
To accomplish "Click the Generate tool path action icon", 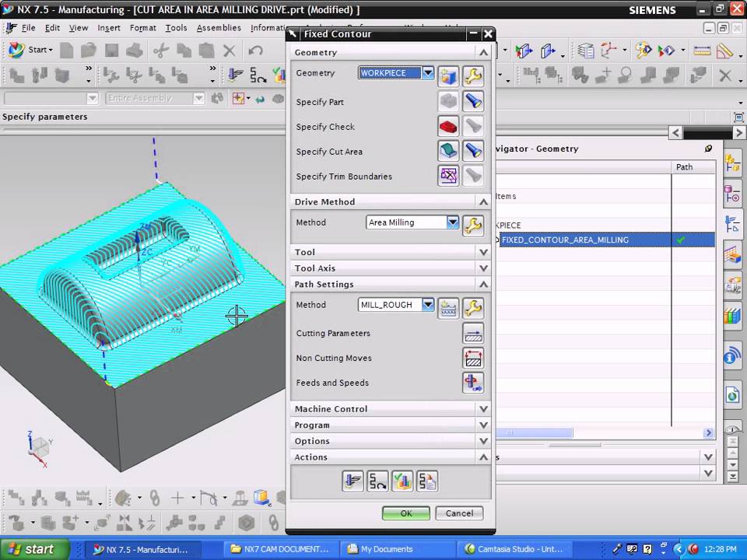I will pyautogui.click(x=352, y=481).
